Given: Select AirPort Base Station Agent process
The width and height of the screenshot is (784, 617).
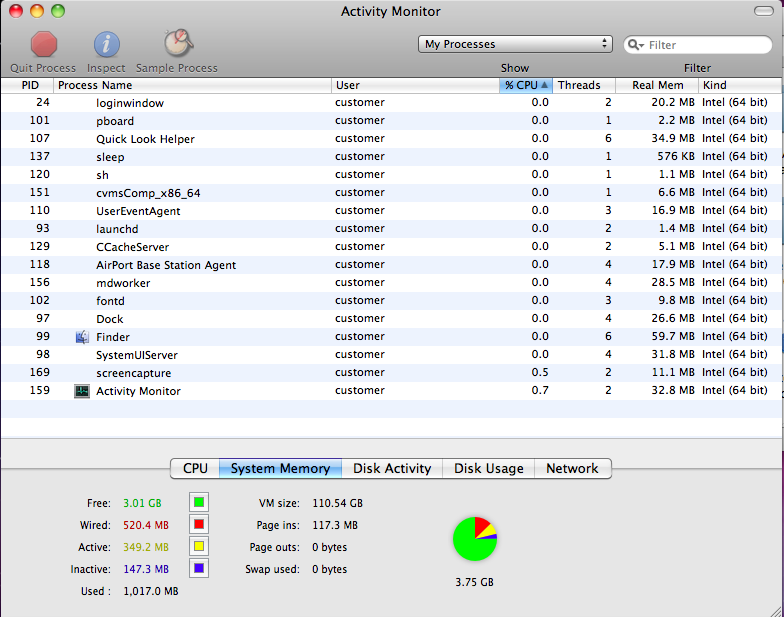Looking at the screenshot, I should [x=391, y=264].
